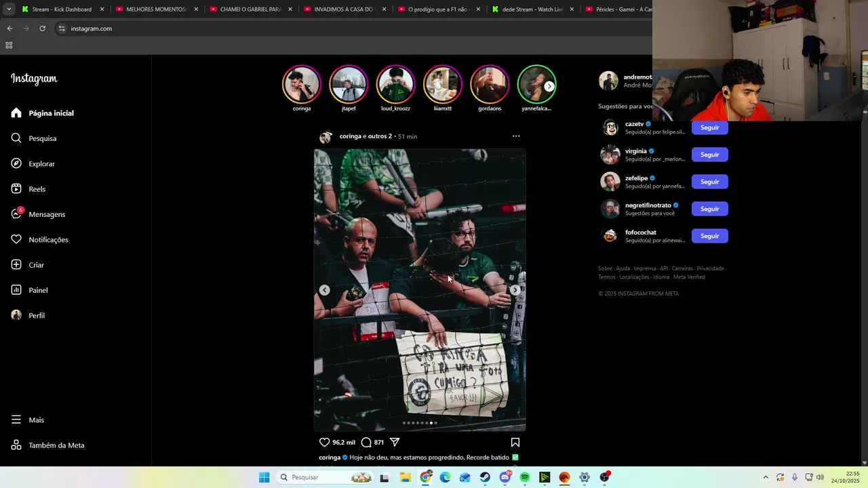This screenshot has height=488, width=868.
Task: Open Notificações heart item
Action: (39, 239)
